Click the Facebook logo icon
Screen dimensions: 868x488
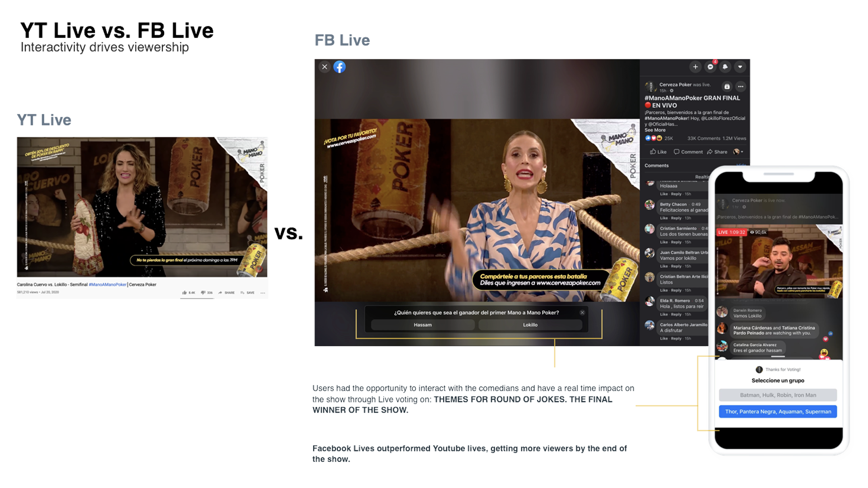point(340,67)
